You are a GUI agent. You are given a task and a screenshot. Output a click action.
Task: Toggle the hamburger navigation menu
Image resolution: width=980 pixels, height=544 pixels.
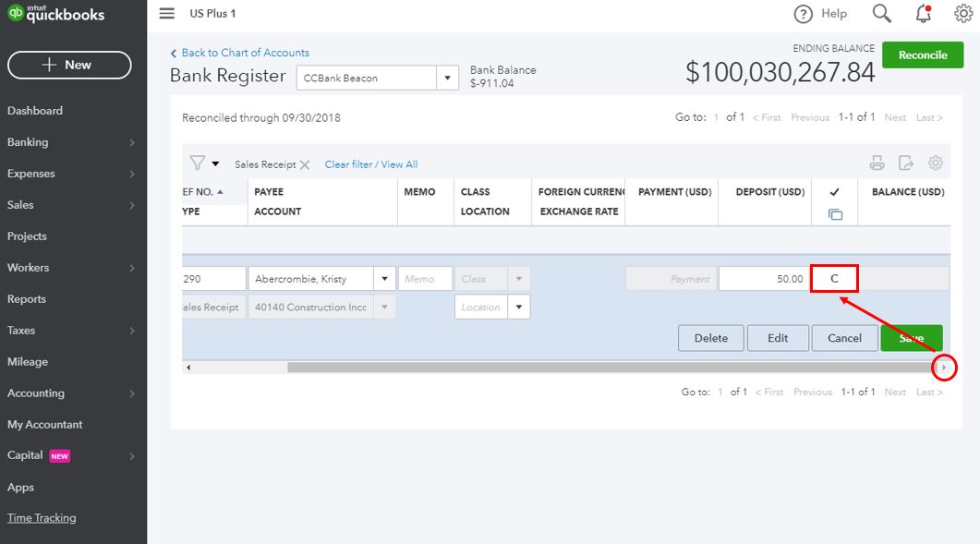[167, 13]
